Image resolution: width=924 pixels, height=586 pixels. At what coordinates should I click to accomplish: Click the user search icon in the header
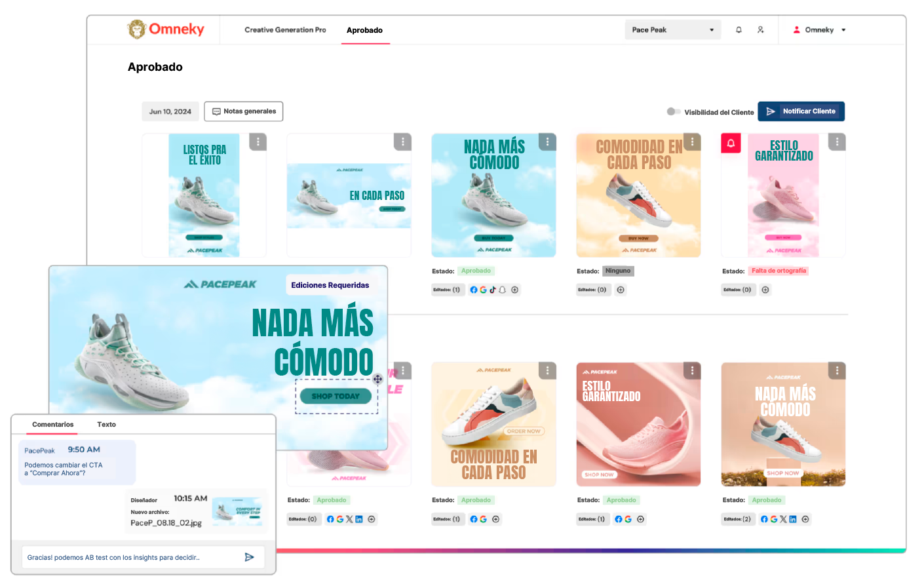pyautogui.click(x=760, y=30)
